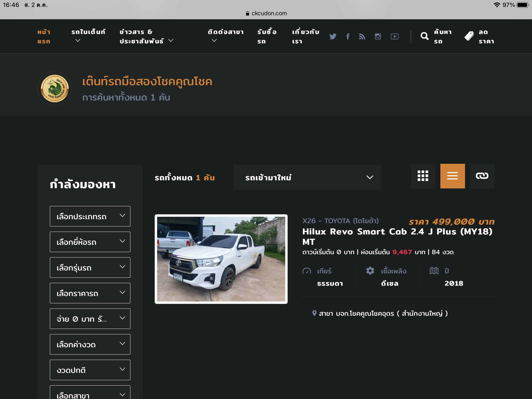Click the Facebook icon in header
This screenshot has width=532, height=399.
point(348,36)
